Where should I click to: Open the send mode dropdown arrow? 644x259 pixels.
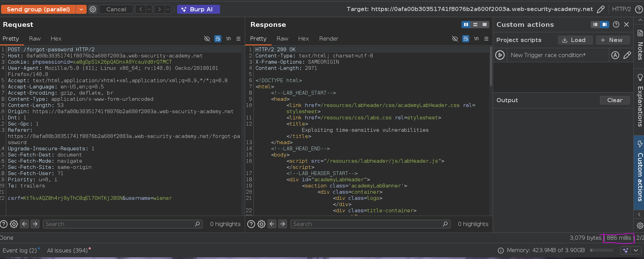(81, 9)
